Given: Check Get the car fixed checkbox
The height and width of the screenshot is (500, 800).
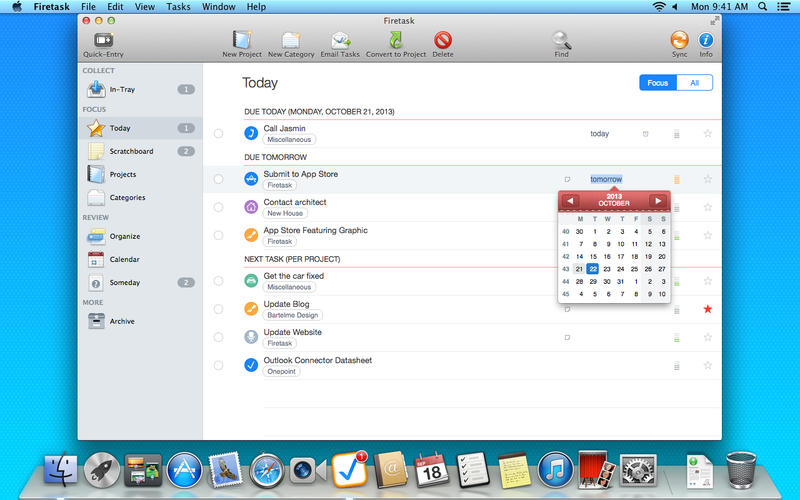Looking at the screenshot, I should pos(218,281).
